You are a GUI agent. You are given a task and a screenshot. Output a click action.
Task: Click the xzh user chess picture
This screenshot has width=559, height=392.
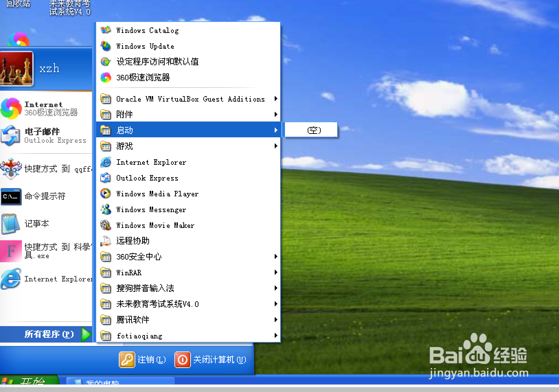[x=16, y=69]
